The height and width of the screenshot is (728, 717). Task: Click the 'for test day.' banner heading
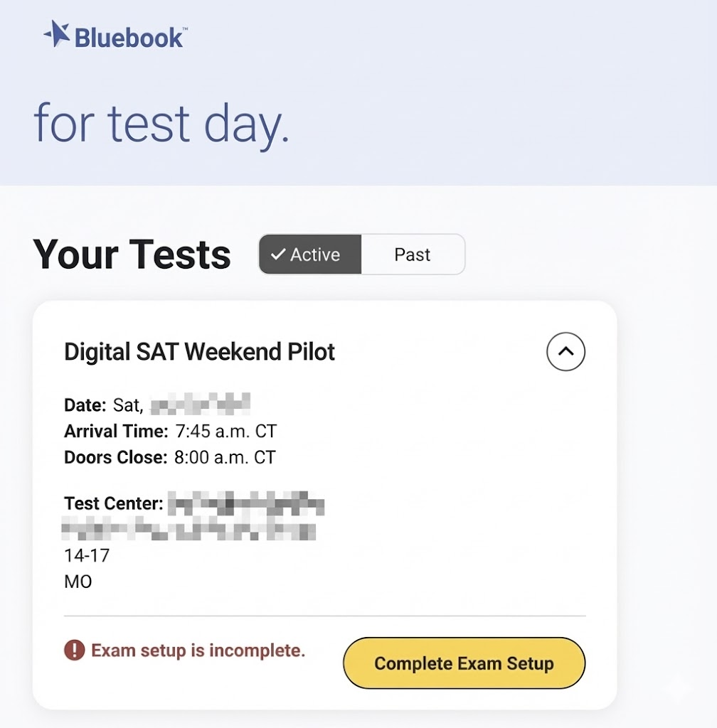pos(161,122)
